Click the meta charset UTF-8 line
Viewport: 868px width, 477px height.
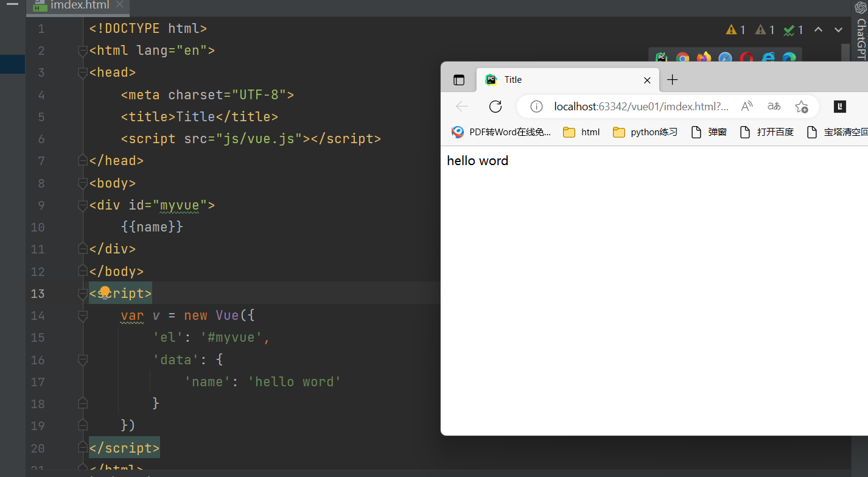pos(208,95)
